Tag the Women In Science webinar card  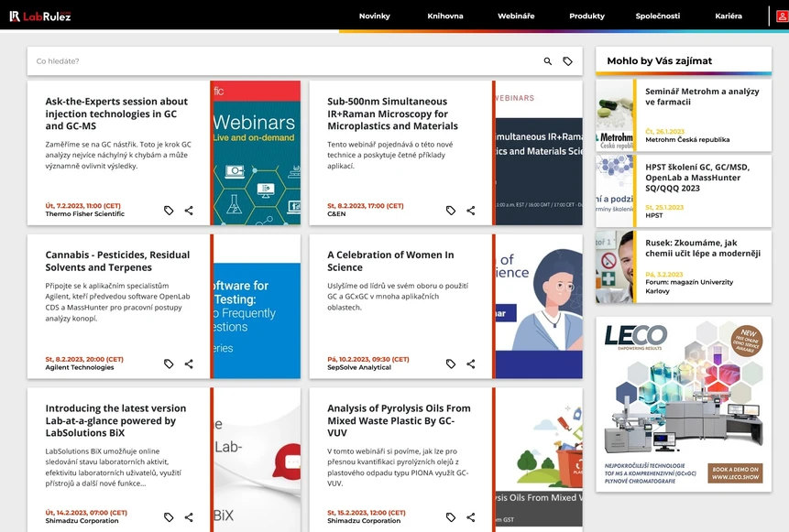pyautogui.click(x=450, y=364)
